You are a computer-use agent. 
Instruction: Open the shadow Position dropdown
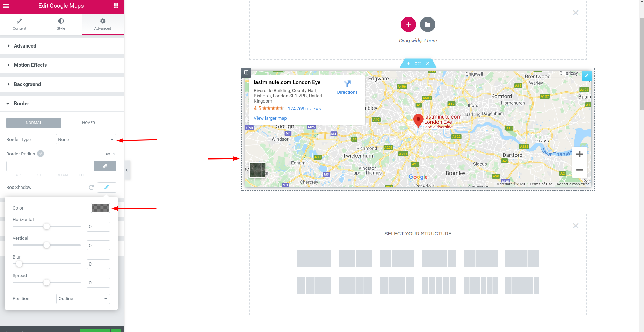pos(83,299)
